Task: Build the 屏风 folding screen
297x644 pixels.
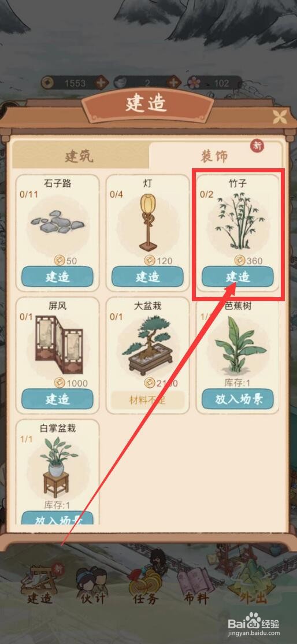Action: (x=57, y=399)
